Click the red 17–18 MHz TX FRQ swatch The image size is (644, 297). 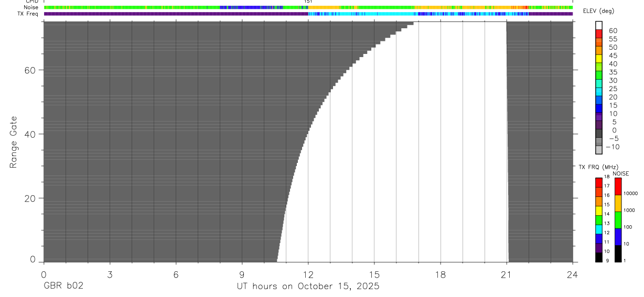tap(599, 182)
